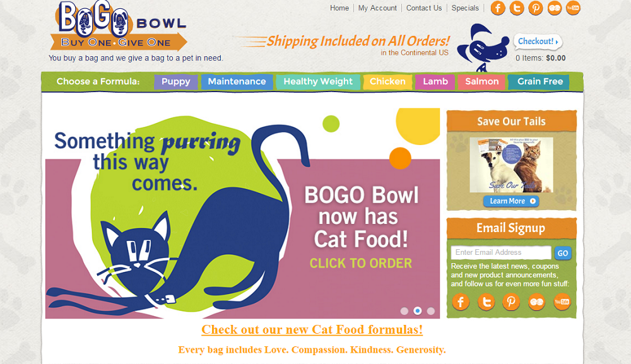Click the Enter Email Address field
Image resolution: width=631 pixels, height=364 pixels.
click(x=501, y=252)
